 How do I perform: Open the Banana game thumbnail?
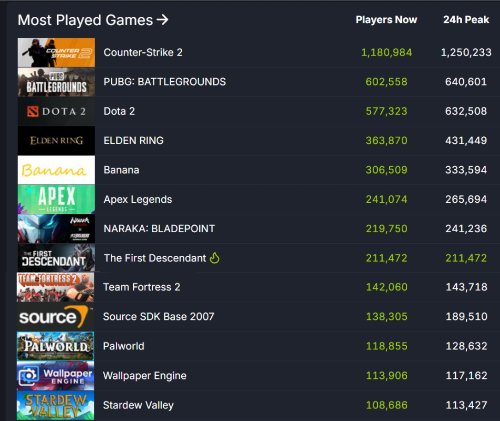tap(56, 170)
